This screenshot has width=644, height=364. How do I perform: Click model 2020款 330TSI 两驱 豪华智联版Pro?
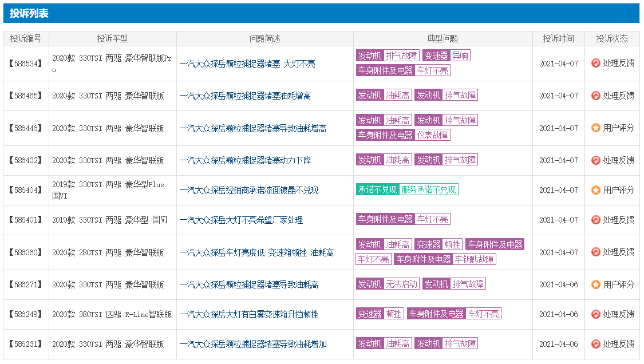112,64
